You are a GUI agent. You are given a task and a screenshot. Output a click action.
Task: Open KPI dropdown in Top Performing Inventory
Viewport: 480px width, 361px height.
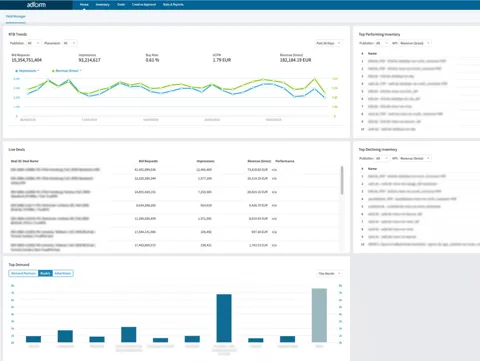tap(415, 43)
